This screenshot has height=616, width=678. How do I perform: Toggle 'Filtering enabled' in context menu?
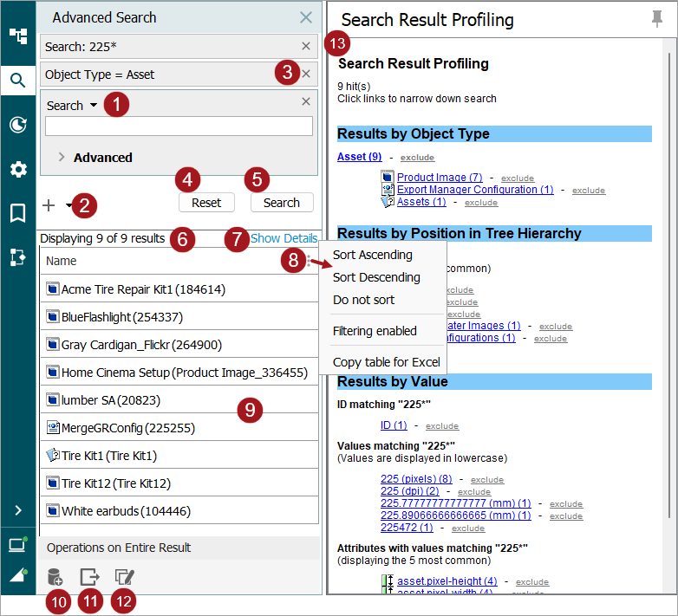375,331
